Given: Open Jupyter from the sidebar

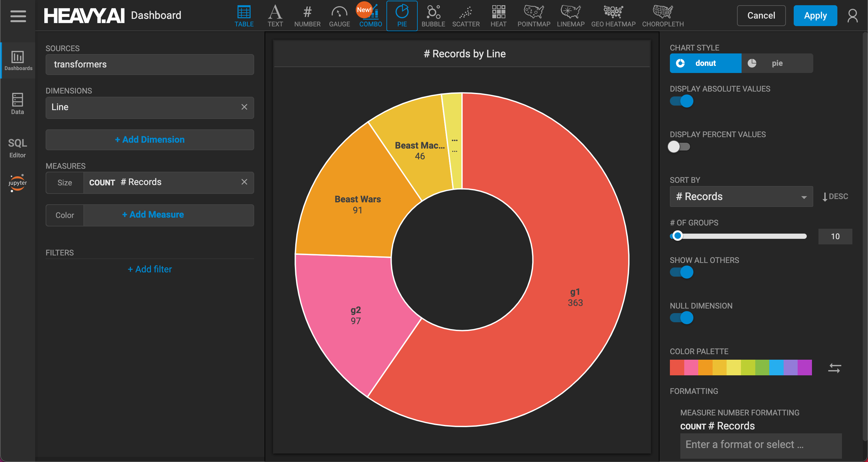Looking at the screenshot, I should pos(18,183).
